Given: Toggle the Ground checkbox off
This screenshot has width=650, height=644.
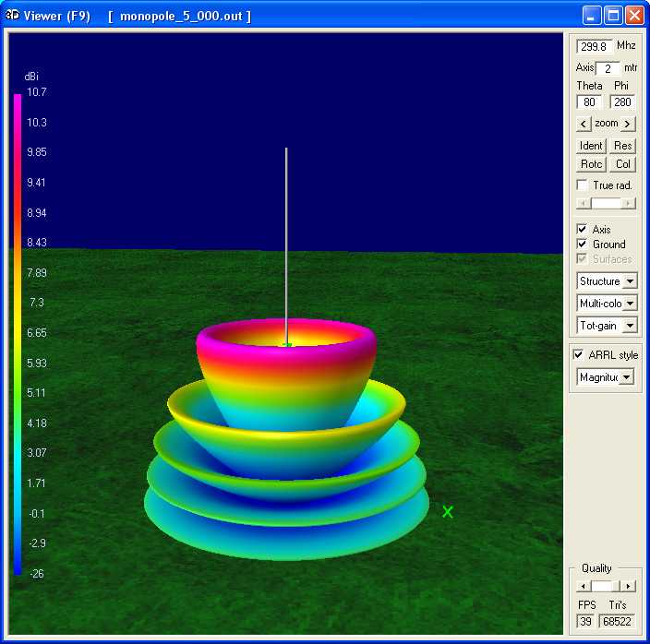Looking at the screenshot, I should (x=582, y=244).
